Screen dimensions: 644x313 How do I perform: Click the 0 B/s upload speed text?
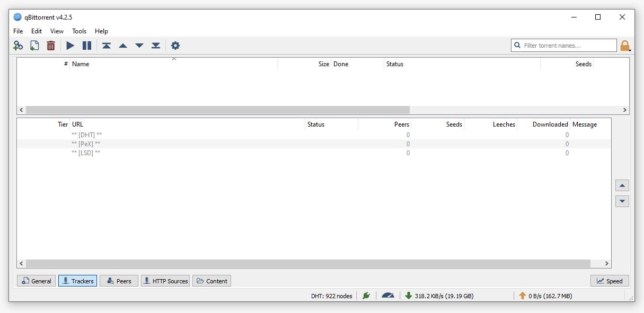(x=550, y=296)
